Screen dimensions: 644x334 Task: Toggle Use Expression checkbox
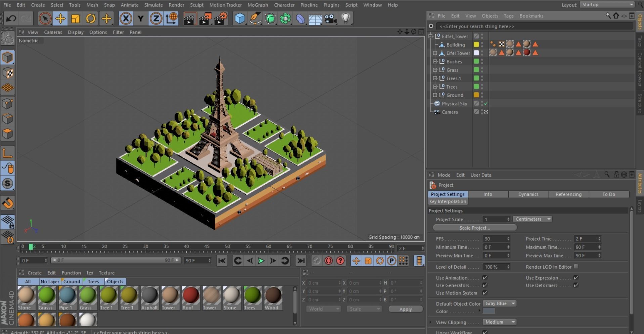pyautogui.click(x=576, y=278)
